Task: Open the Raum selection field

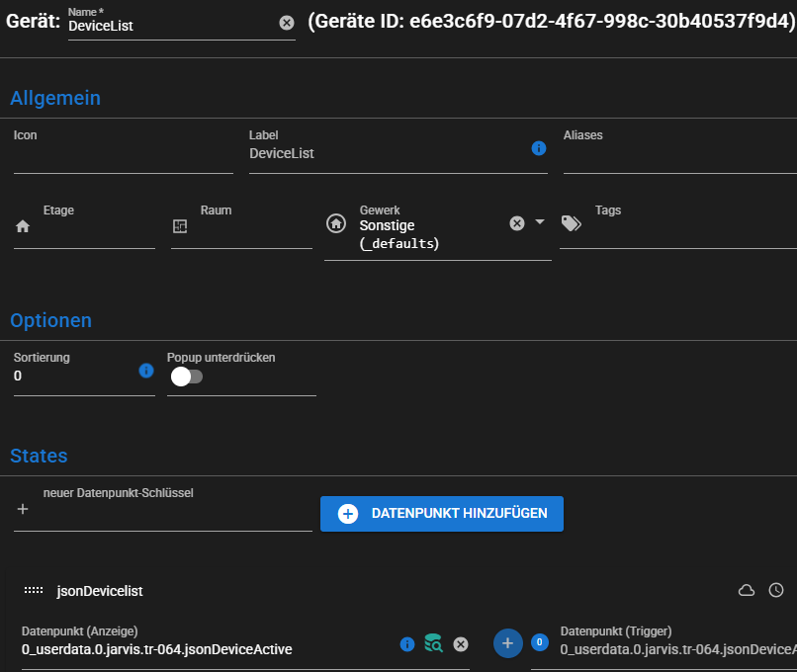Action: point(252,228)
